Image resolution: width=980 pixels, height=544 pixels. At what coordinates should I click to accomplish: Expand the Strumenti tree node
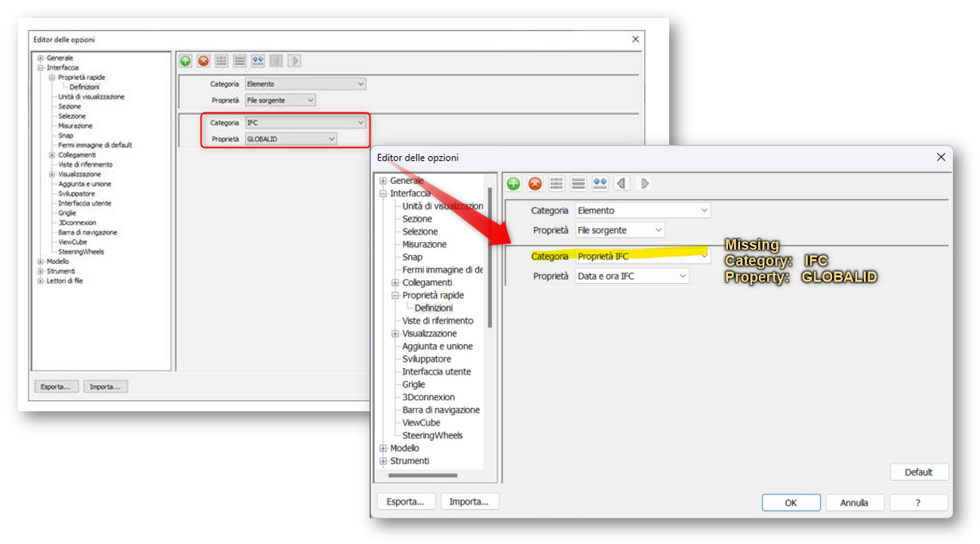click(382, 460)
